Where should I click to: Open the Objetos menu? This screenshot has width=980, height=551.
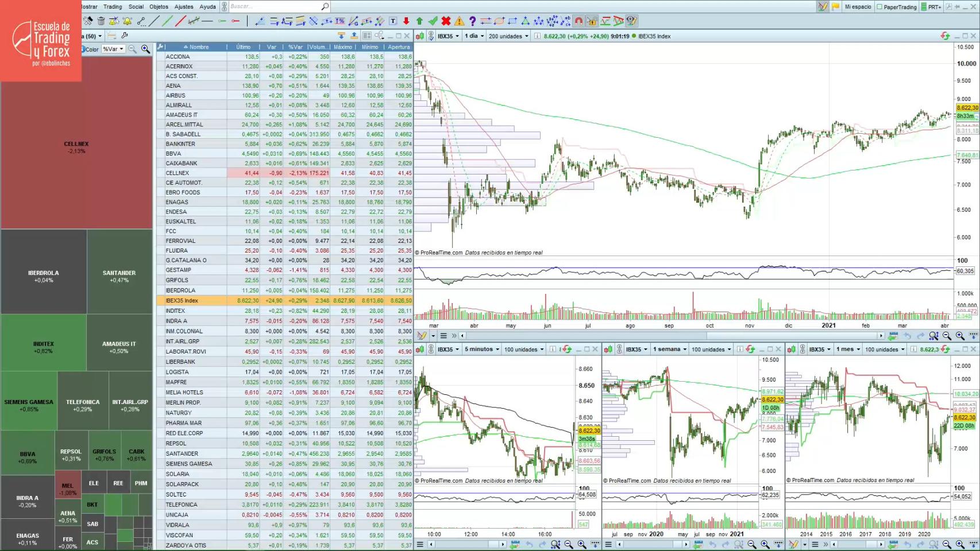click(159, 7)
